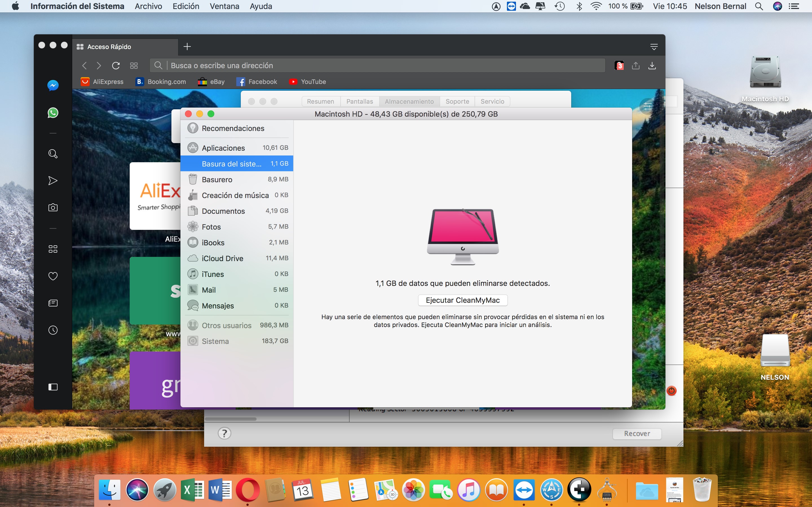812x507 pixels.
Task: Reload the page in Opera
Action: coord(116,66)
